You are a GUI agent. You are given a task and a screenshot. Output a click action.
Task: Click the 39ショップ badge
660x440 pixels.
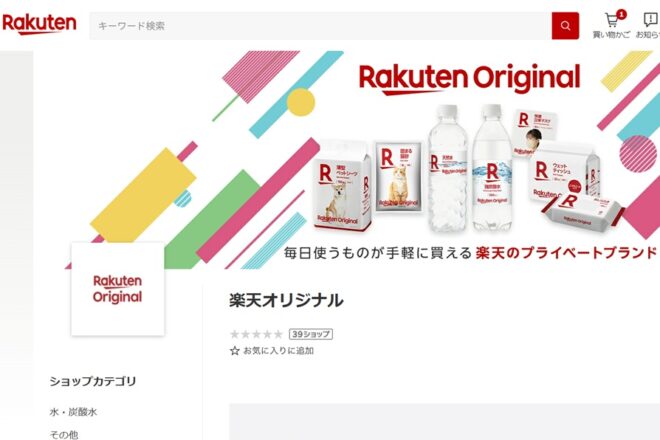(x=311, y=334)
